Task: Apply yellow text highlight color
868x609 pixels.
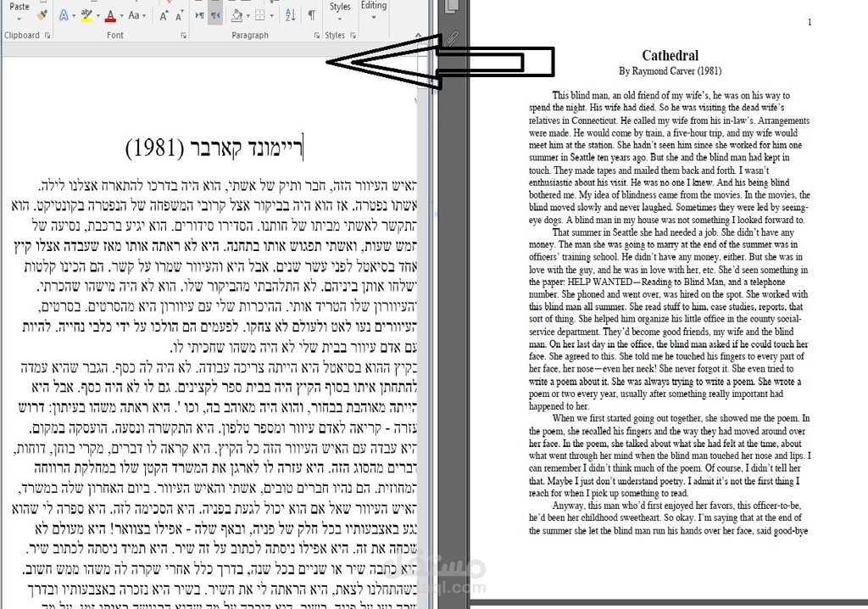Action: coord(86,15)
